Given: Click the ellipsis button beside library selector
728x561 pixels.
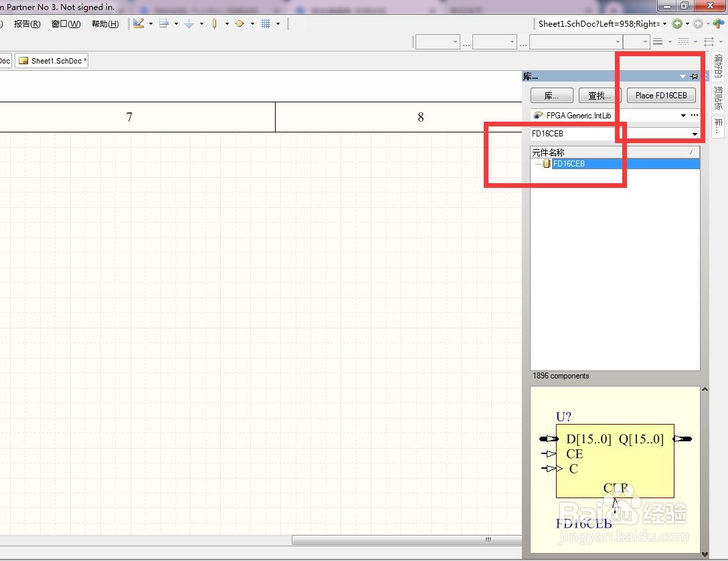Looking at the screenshot, I should tap(695, 115).
